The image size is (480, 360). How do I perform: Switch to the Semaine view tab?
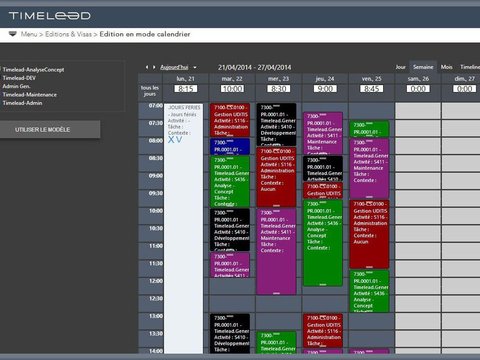point(423,67)
